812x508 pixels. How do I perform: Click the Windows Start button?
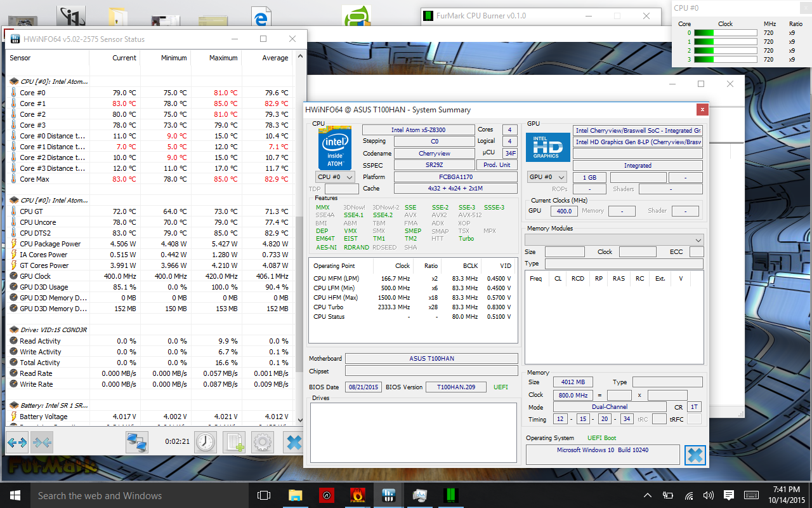[x=15, y=495]
